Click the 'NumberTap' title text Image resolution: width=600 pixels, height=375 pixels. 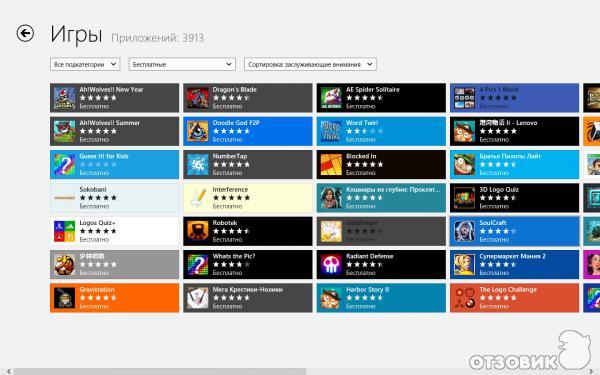tap(230, 156)
